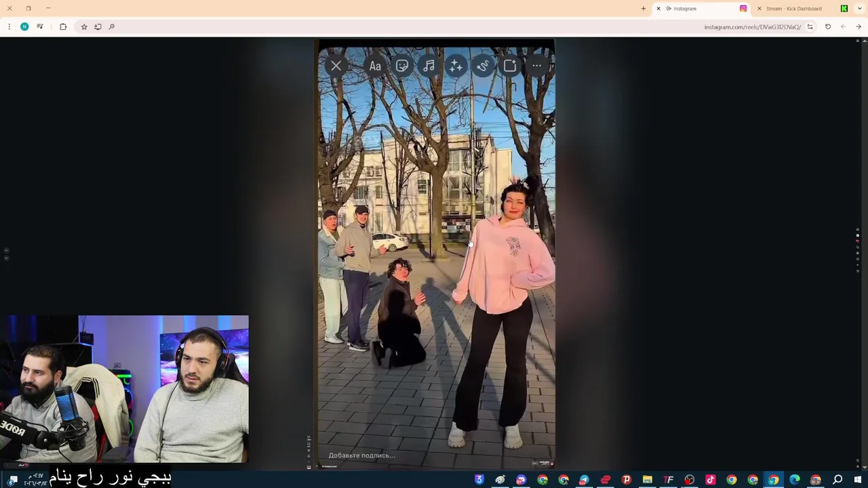Close the Instagram browser tab

(658, 9)
